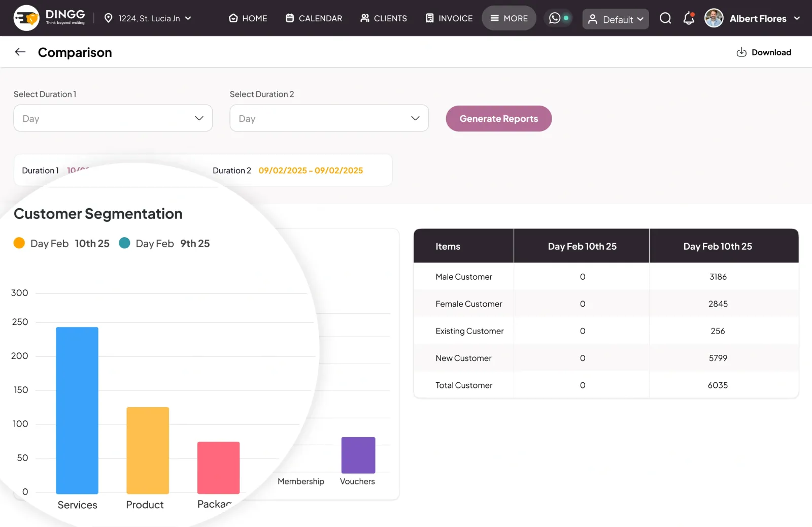
Task: Open the CLIENTS menu
Action: point(383,18)
